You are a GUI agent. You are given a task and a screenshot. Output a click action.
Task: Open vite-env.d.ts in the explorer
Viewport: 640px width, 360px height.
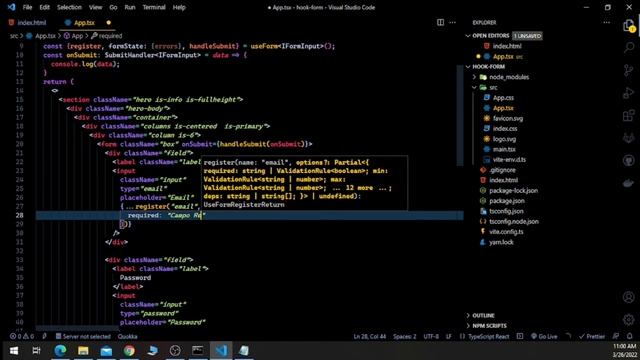point(509,160)
